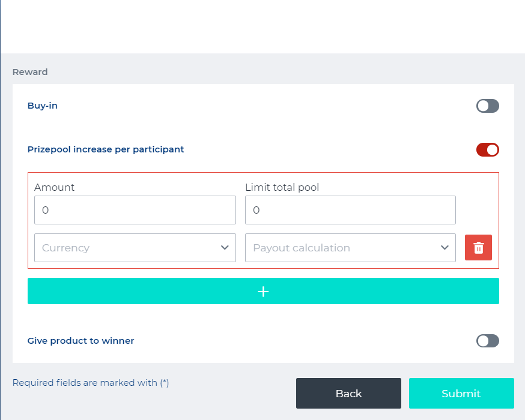Enable the Buy-in toggle switch
Image resolution: width=525 pixels, height=420 pixels.
(487, 106)
